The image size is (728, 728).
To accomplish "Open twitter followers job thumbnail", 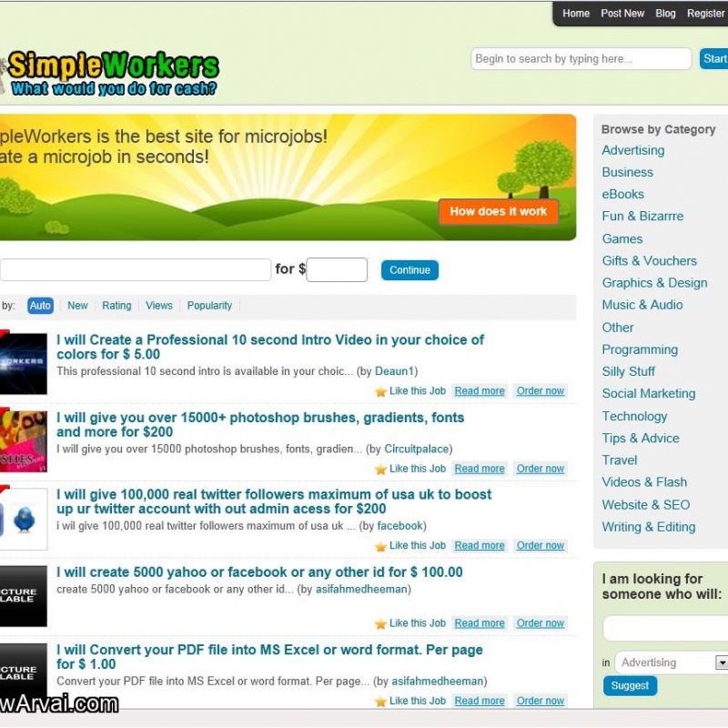I will (x=23, y=520).
